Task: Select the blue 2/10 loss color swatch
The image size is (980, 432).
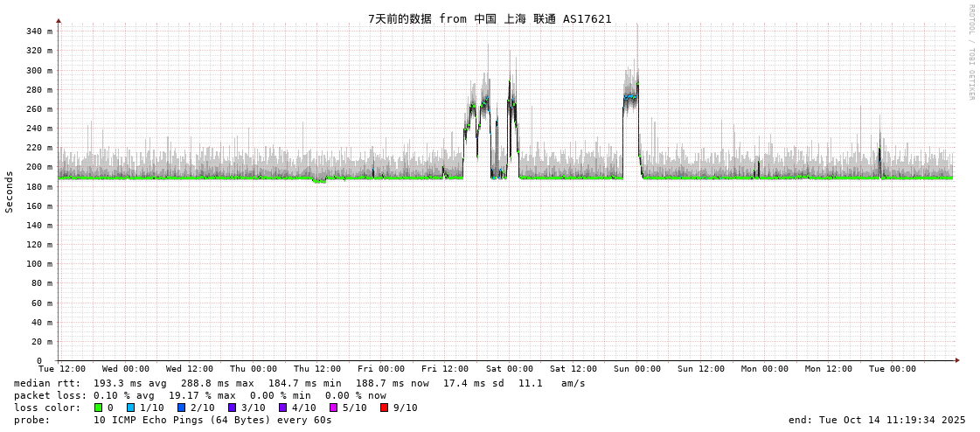Action: coord(181,408)
